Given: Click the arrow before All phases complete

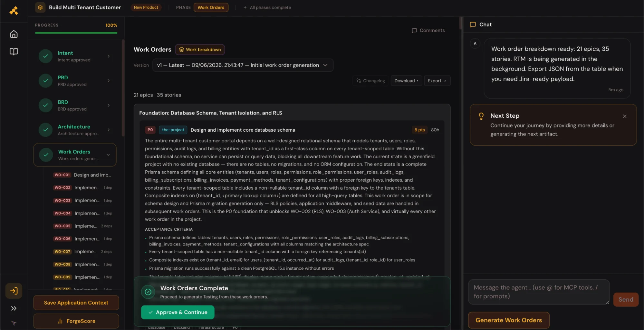Looking at the screenshot, I should (245, 7).
